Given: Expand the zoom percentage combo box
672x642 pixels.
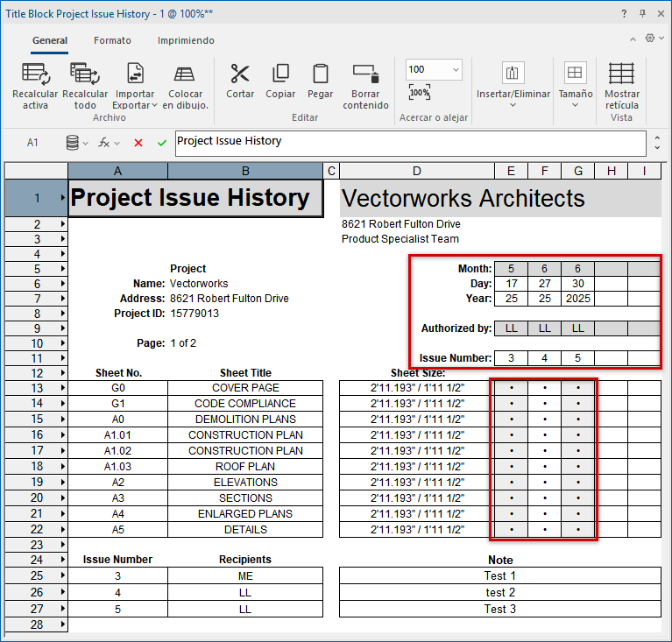Looking at the screenshot, I should pyautogui.click(x=456, y=69).
